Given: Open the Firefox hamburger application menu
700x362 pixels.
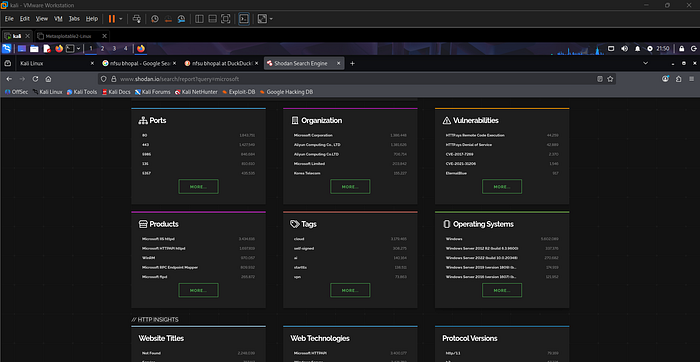Looking at the screenshot, I should pyautogui.click(x=692, y=79).
